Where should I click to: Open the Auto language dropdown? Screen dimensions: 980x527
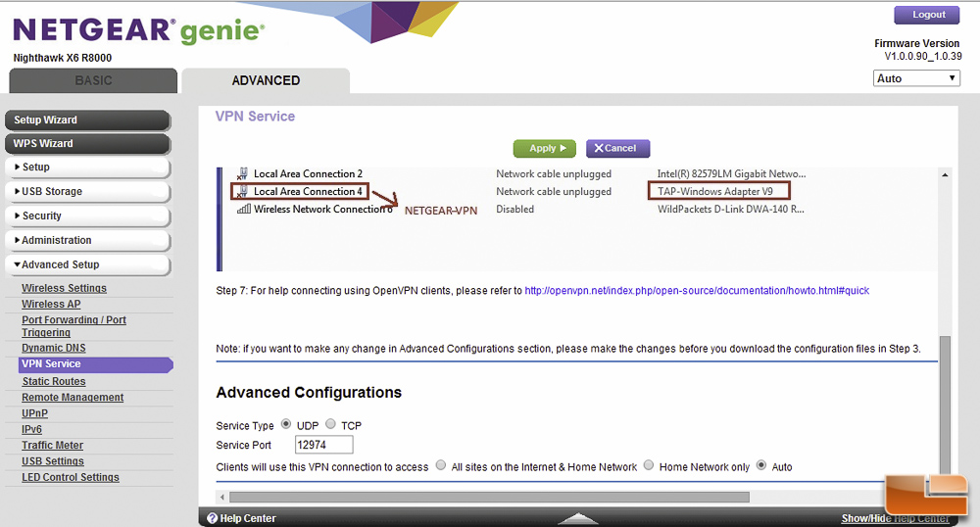(916, 78)
